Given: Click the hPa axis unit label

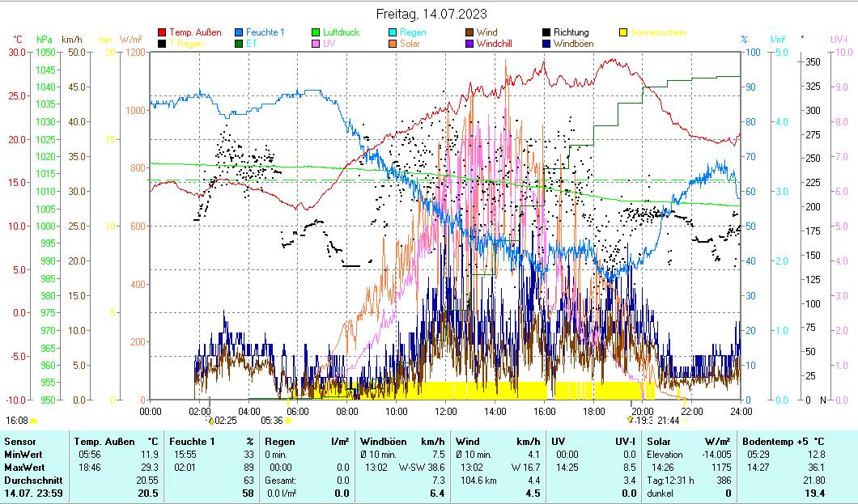Looking at the screenshot, I should (45, 40).
